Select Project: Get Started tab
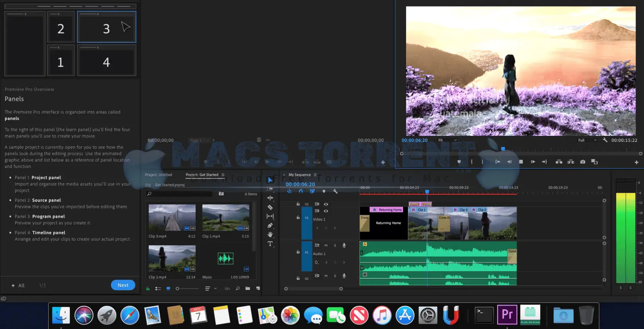 (x=202, y=175)
